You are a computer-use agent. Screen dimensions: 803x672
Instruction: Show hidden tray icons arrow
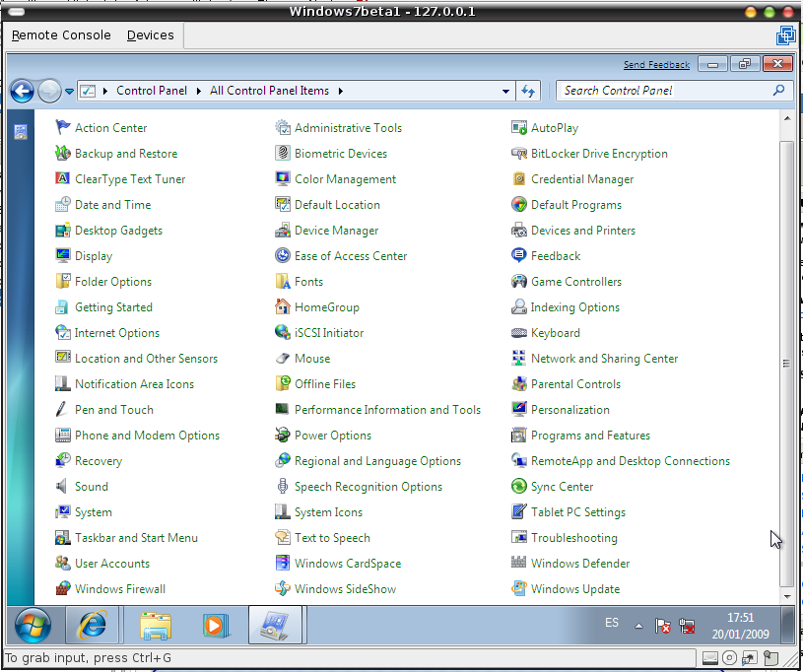click(638, 626)
